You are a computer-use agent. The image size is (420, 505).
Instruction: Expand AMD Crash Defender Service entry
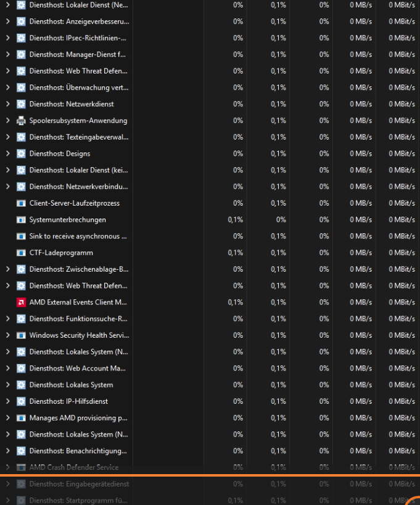pos(8,467)
